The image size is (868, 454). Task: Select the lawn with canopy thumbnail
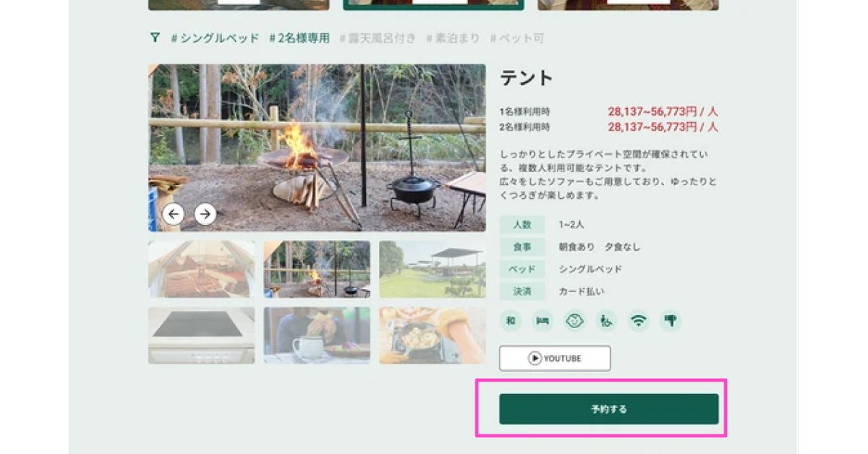[x=433, y=270]
